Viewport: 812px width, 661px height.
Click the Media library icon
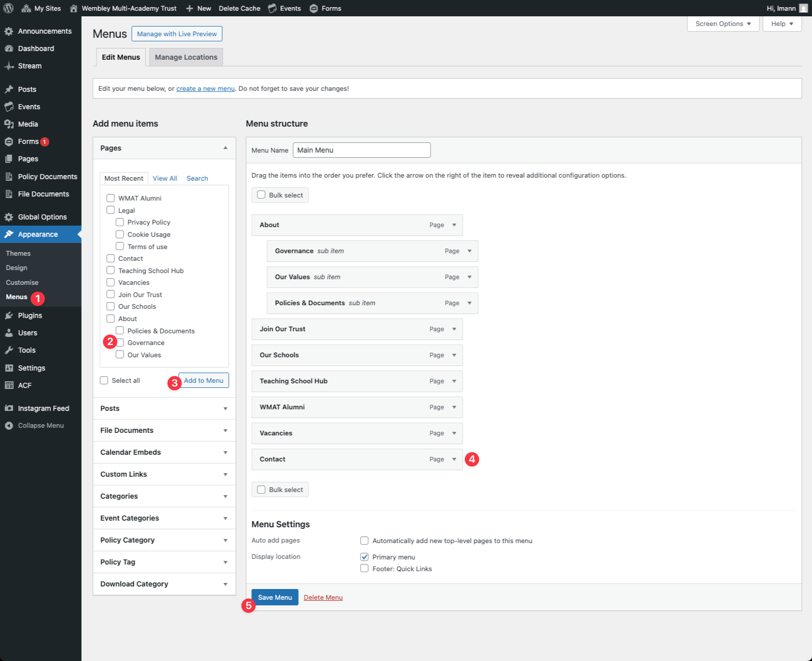pyautogui.click(x=9, y=124)
